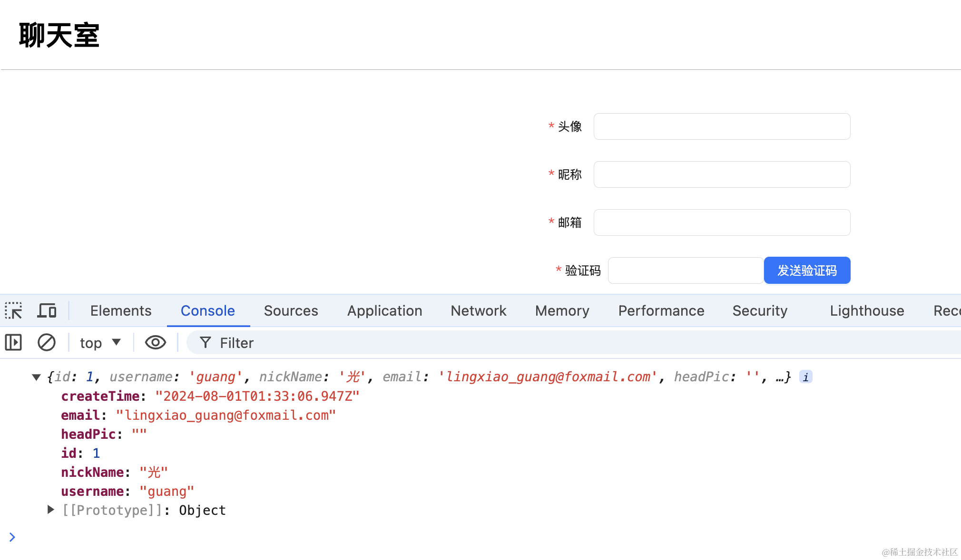Click into the 头像 input field
The width and height of the screenshot is (961, 560).
tap(722, 126)
